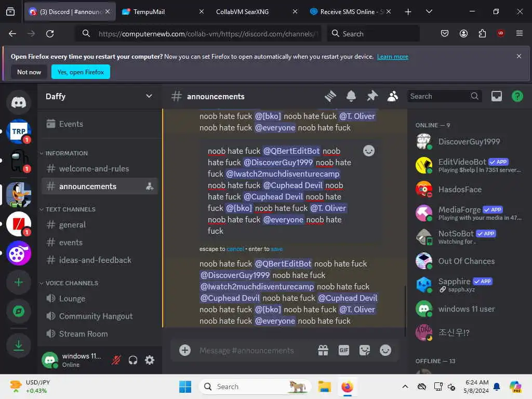Open Firefox extensions puzzle icon
Image resolution: width=532 pixels, height=399 pixels.
(x=482, y=34)
